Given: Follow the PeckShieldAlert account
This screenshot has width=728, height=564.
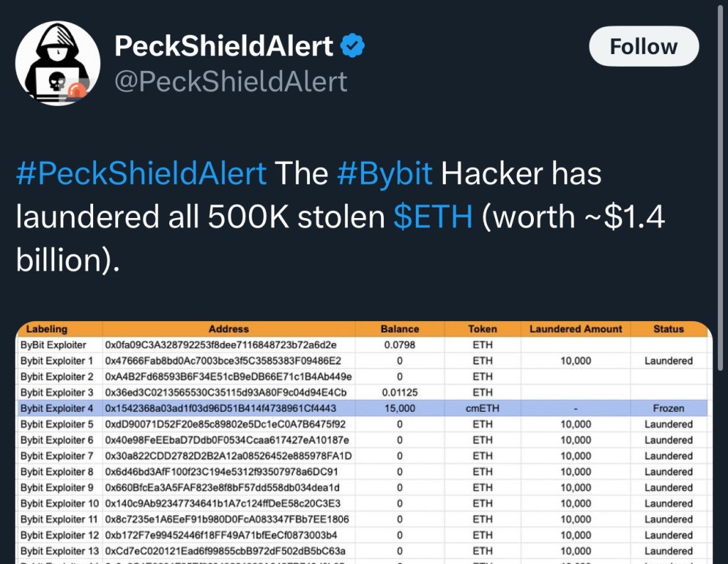Looking at the screenshot, I should pyautogui.click(x=643, y=47).
